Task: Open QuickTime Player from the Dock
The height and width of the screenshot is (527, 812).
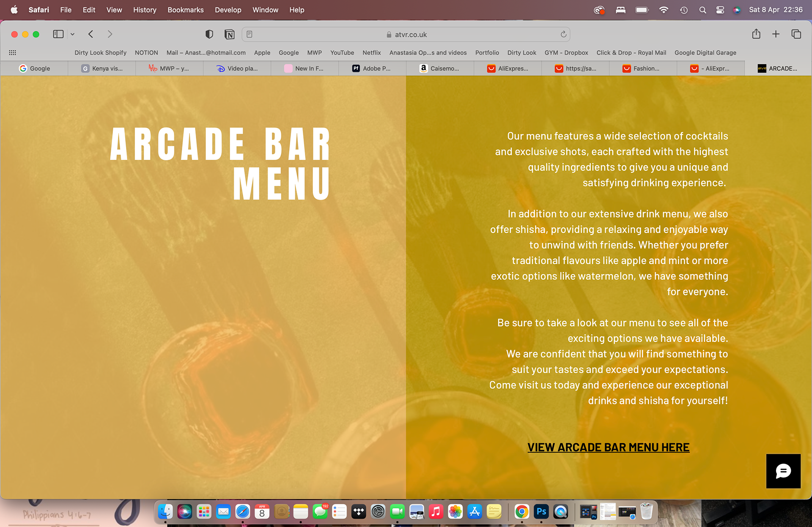Action: (561, 512)
